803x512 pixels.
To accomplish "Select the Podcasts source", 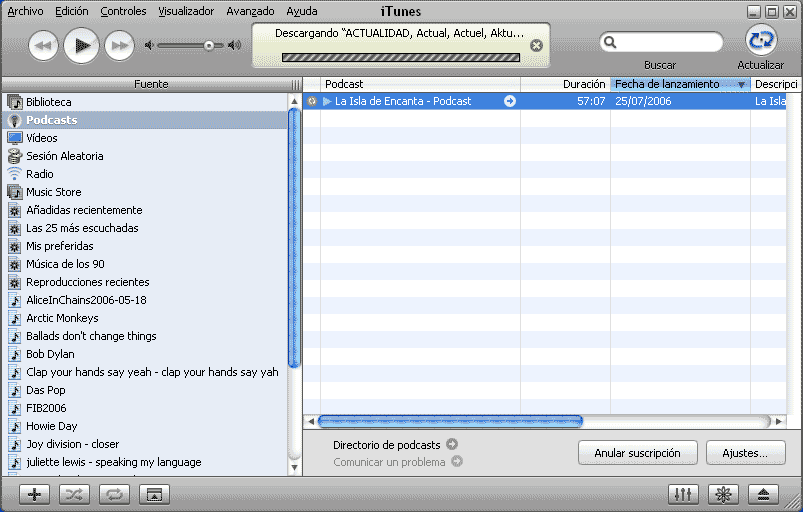I will [x=145, y=120].
